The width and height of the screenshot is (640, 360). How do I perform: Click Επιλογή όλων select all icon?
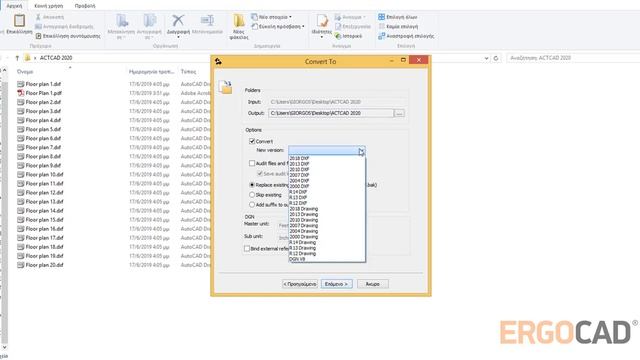coord(381,17)
